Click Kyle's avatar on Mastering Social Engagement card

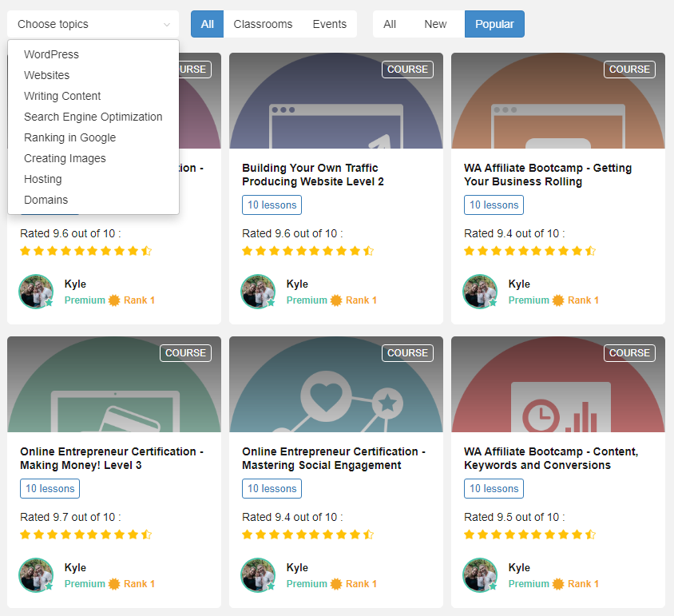[x=258, y=575]
